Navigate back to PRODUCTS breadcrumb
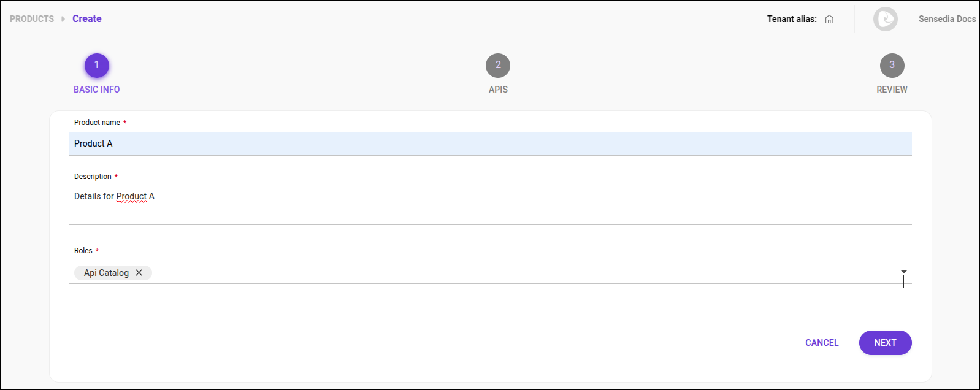This screenshot has height=390, width=980. 32,19
